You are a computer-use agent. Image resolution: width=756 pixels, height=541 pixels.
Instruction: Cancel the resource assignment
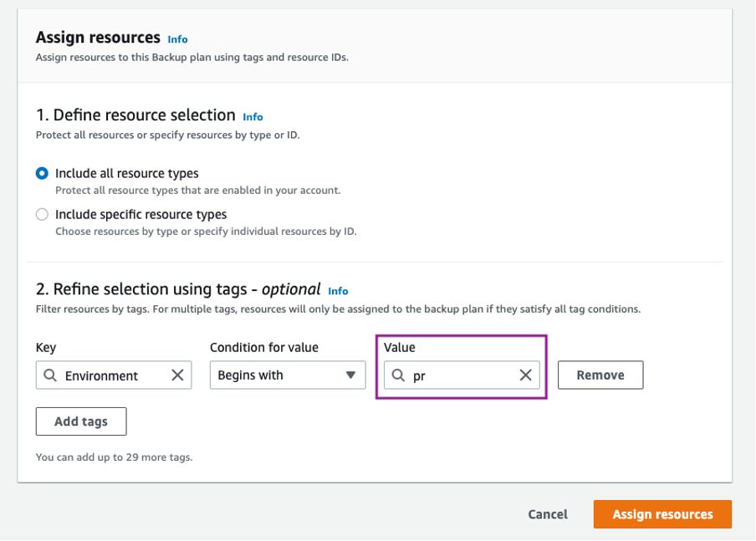(547, 514)
